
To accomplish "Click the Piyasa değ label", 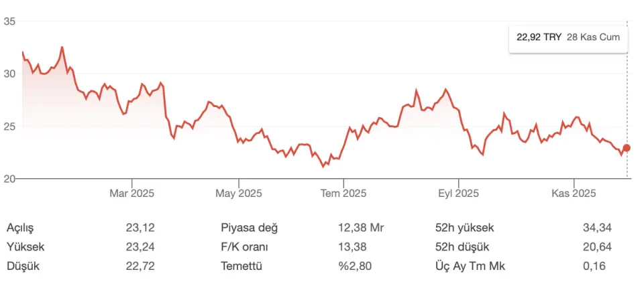I will click(x=249, y=228).
